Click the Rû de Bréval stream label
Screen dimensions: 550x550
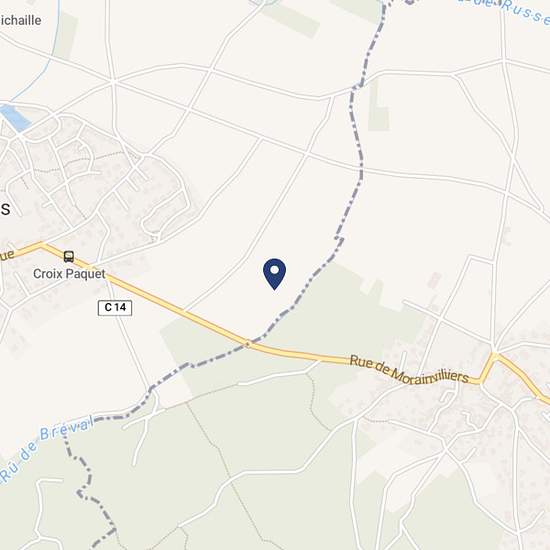click(x=46, y=449)
